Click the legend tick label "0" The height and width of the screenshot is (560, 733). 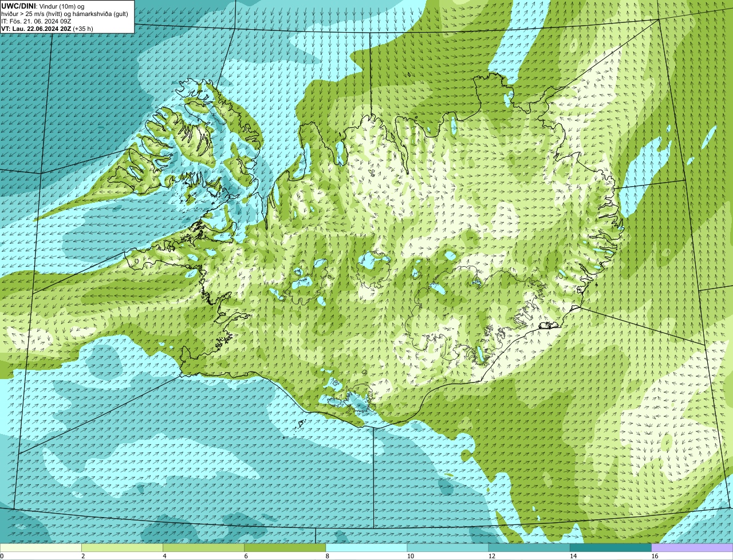tap(2, 556)
